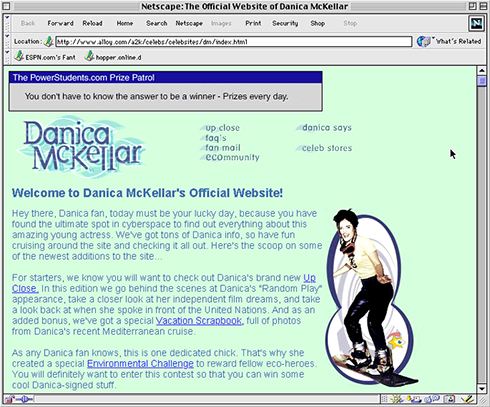This screenshot has width=490, height=407.
Task: Open the ESPN.com bookmark icon
Action: coord(19,56)
